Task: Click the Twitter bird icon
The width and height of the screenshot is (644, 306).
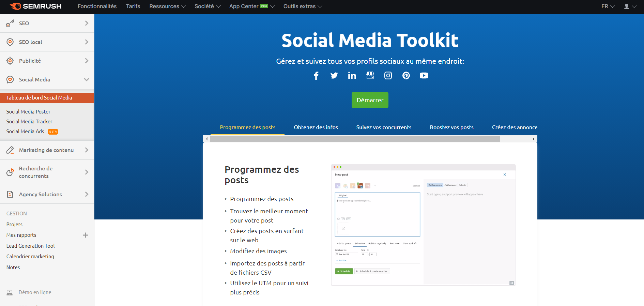Action: [x=334, y=76]
